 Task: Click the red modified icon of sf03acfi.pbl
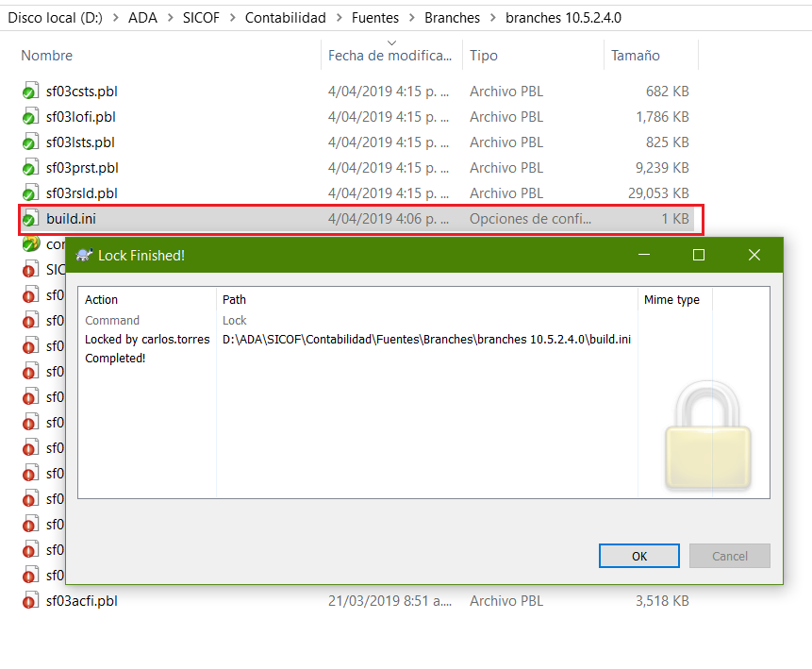(x=29, y=601)
